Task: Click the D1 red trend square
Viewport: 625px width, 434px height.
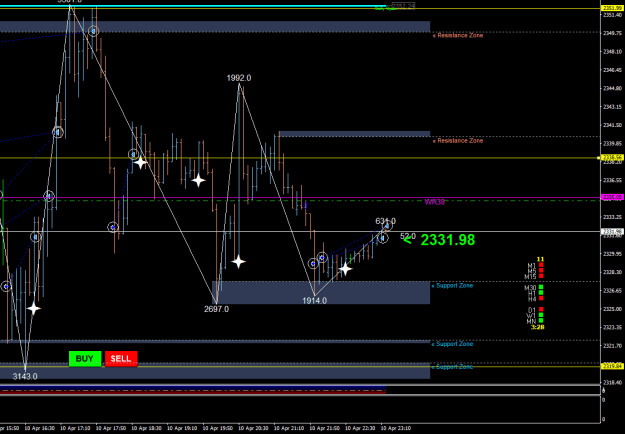Action: coord(541,309)
